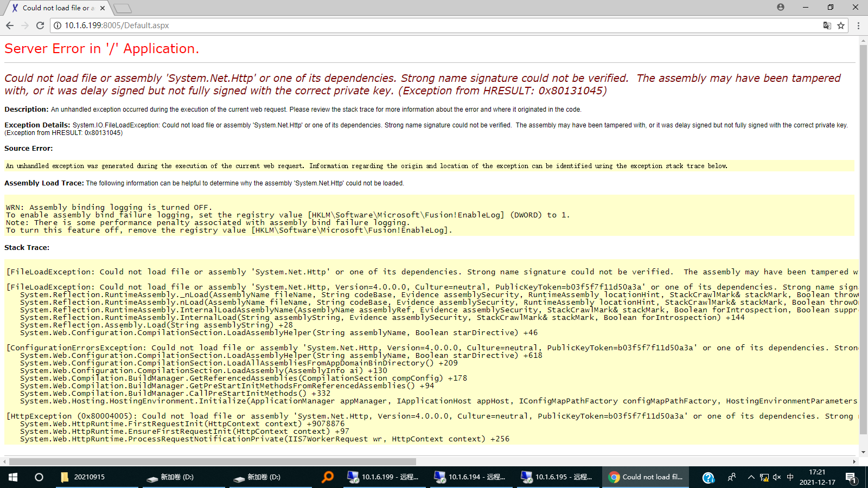Viewport: 868px width, 488px height.
Task: Open the Chrome profile account icon
Action: point(781,7)
